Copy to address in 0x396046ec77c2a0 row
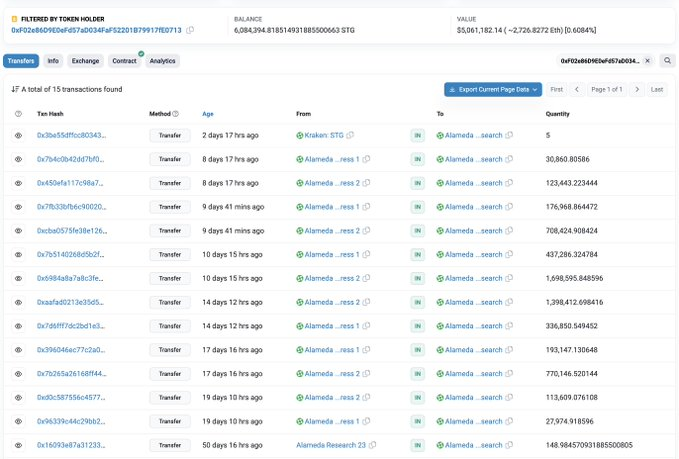 click(x=509, y=349)
